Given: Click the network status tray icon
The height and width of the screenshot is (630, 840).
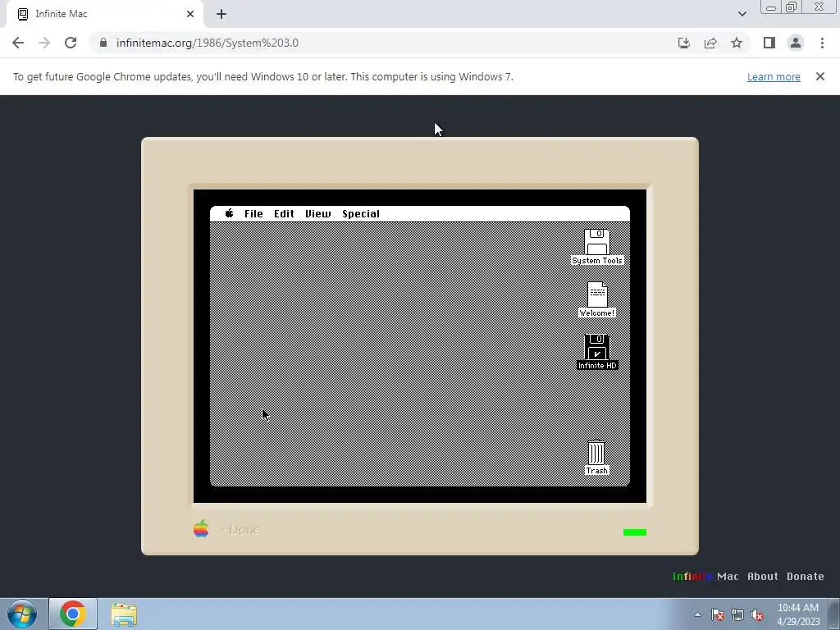Looking at the screenshot, I should (x=737, y=614).
